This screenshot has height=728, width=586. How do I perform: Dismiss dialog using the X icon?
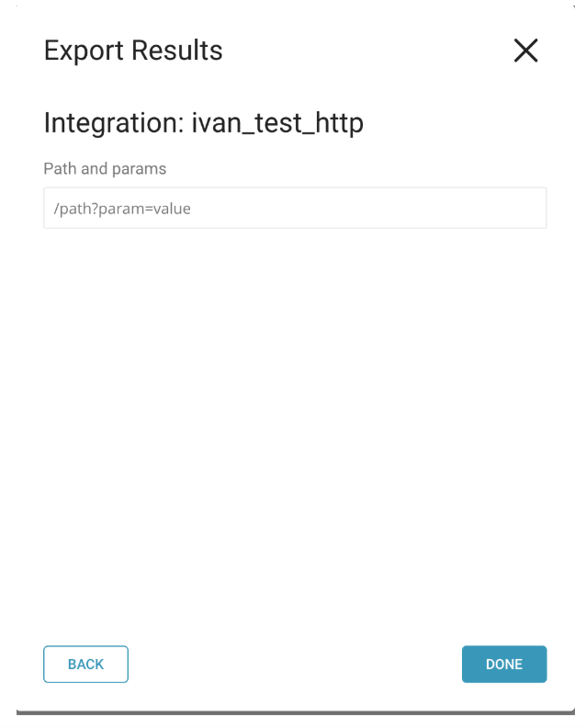click(525, 51)
